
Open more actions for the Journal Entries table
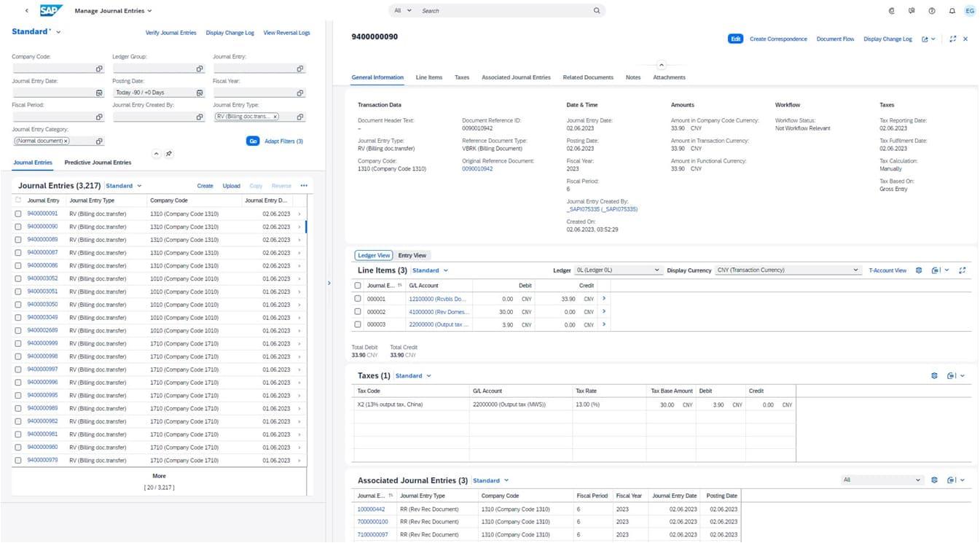tap(304, 186)
